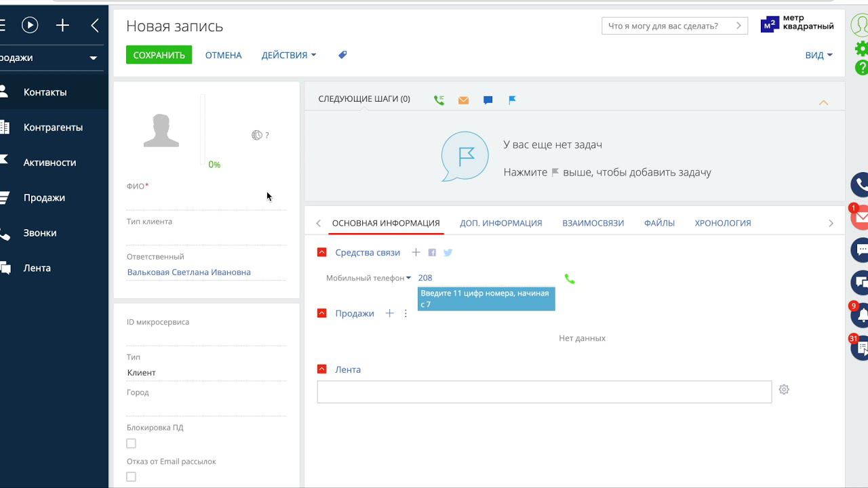Image resolution: width=868 pixels, height=488 pixels.
Task: Click the green phone call icon in Next Steps
Action: tap(439, 100)
